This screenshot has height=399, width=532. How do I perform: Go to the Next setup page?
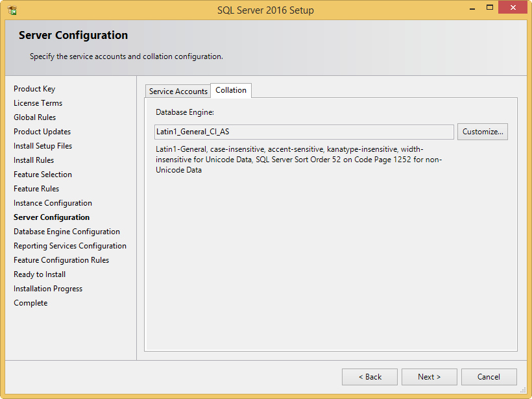429,377
